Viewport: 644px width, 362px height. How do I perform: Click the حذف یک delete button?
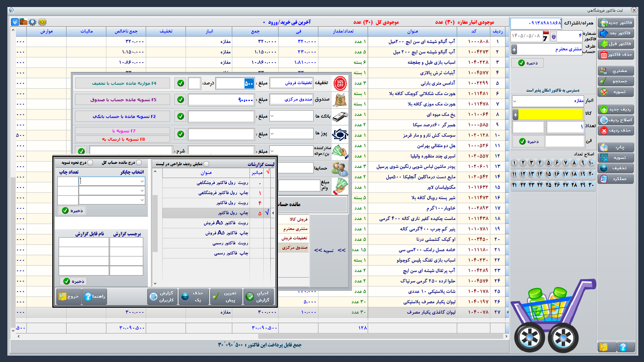(x=194, y=297)
